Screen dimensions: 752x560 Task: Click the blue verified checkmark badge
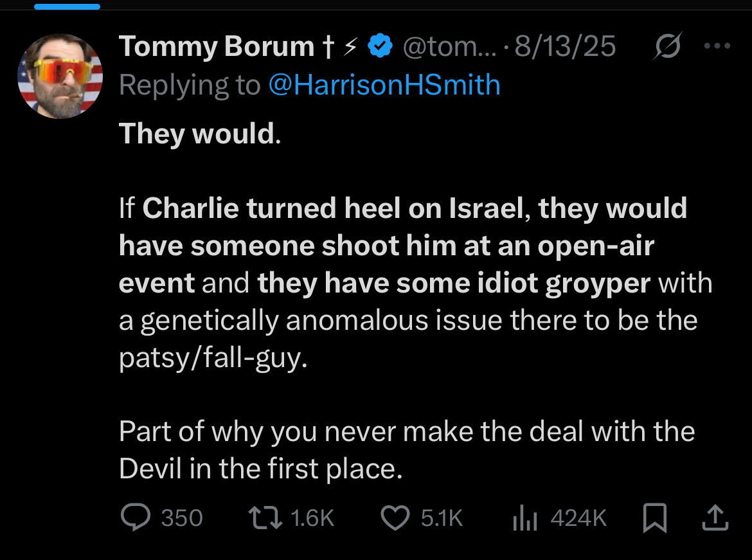380,47
